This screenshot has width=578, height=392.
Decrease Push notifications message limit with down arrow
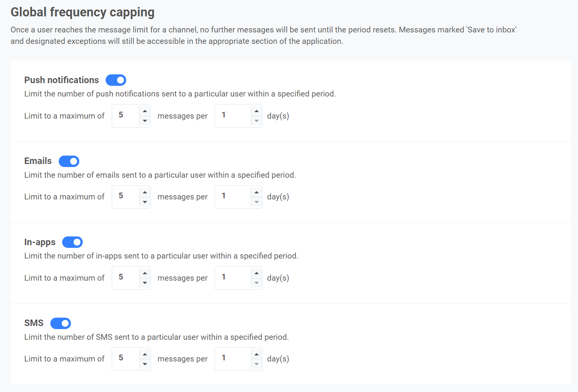tap(145, 121)
